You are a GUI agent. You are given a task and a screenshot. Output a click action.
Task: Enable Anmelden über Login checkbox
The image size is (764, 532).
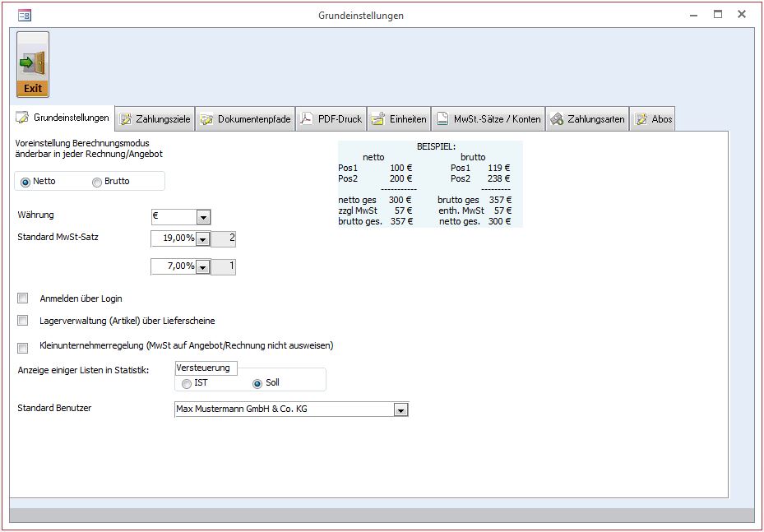23,298
